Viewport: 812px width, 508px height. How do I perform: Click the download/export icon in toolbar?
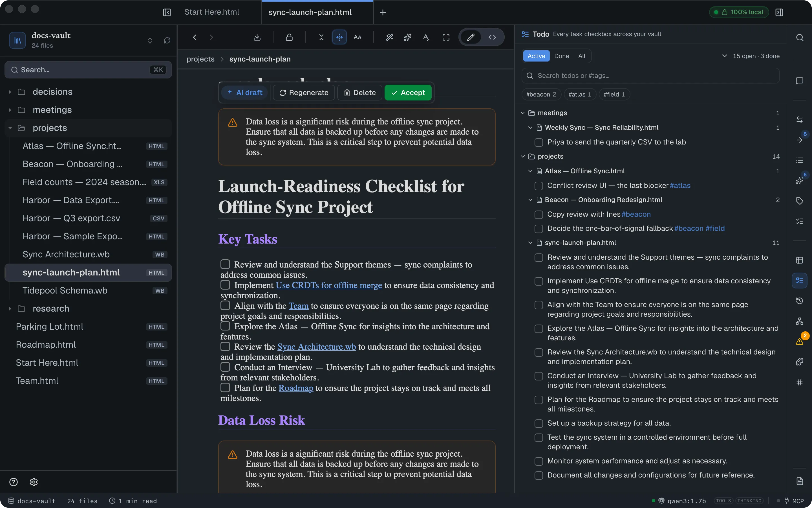click(257, 37)
